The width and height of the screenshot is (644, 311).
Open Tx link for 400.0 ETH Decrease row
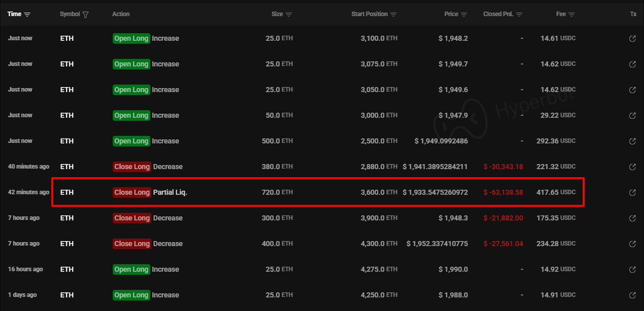tap(632, 244)
